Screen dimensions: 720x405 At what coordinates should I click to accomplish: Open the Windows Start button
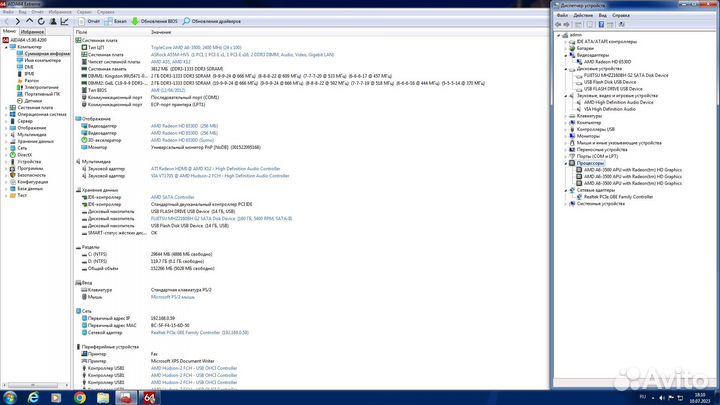click(10, 397)
